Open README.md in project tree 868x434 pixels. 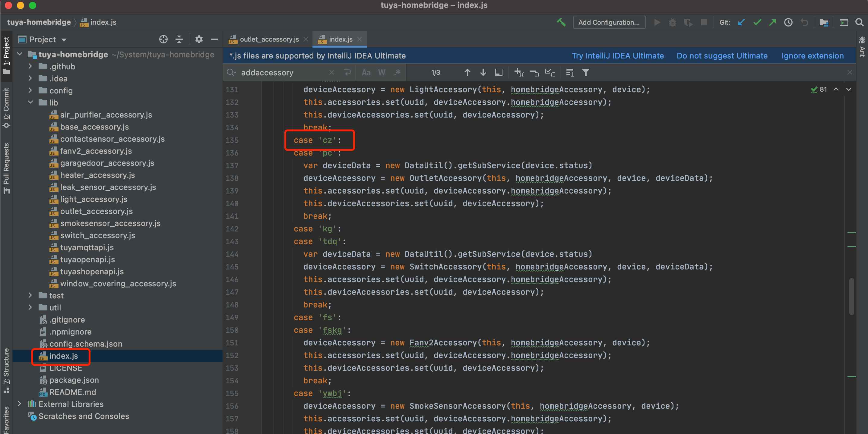pos(72,392)
